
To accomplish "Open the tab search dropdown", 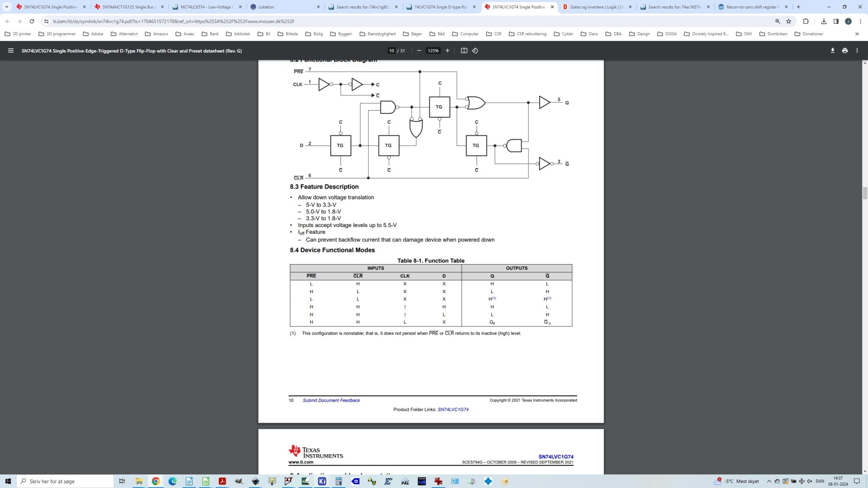I will [x=6, y=7].
